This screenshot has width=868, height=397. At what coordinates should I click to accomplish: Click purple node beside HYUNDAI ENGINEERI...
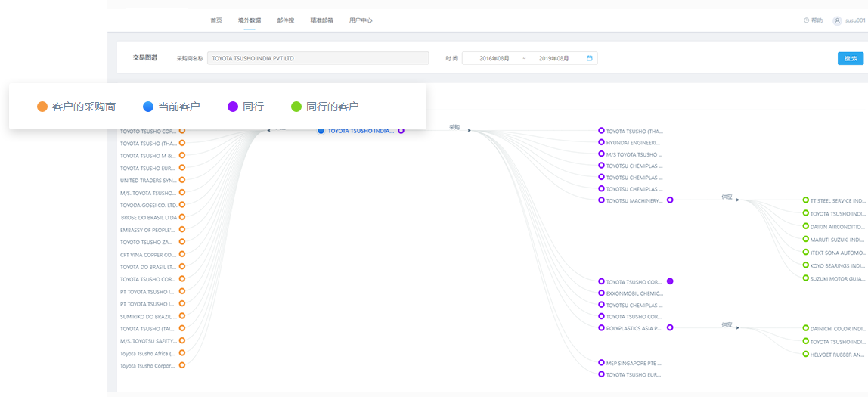click(601, 142)
